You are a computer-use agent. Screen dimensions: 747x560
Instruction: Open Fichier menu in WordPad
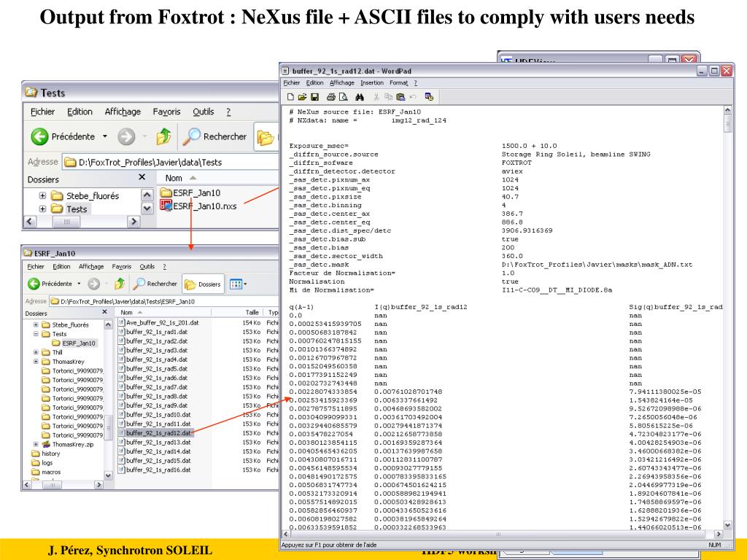[292, 83]
